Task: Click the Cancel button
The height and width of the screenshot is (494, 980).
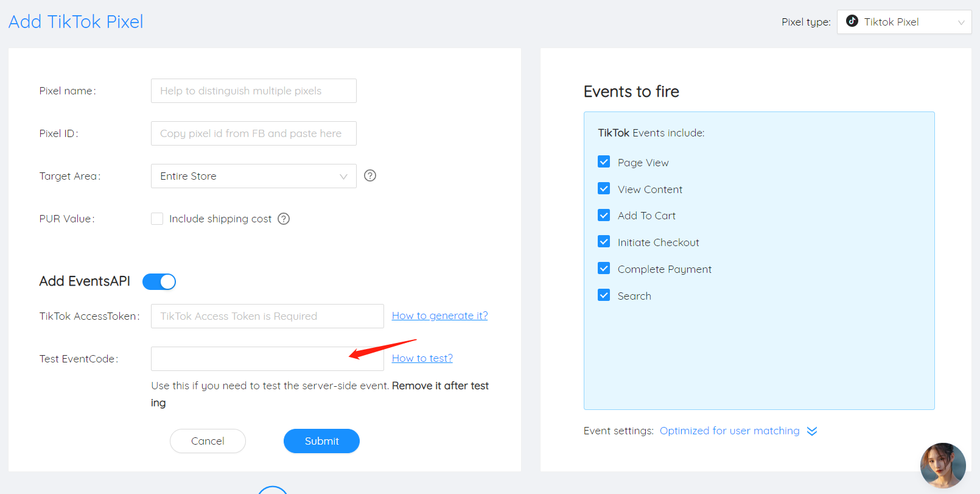Action: (208, 441)
